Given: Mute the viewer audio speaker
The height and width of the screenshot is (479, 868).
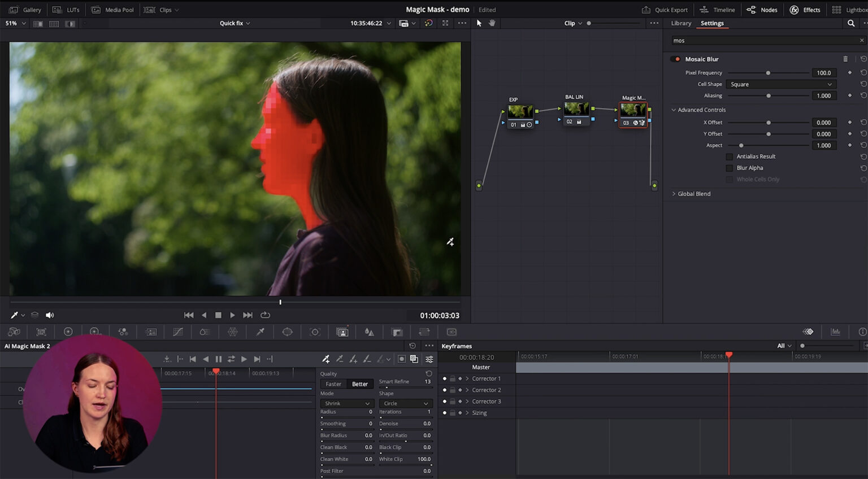Looking at the screenshot, I should point(50,315).
